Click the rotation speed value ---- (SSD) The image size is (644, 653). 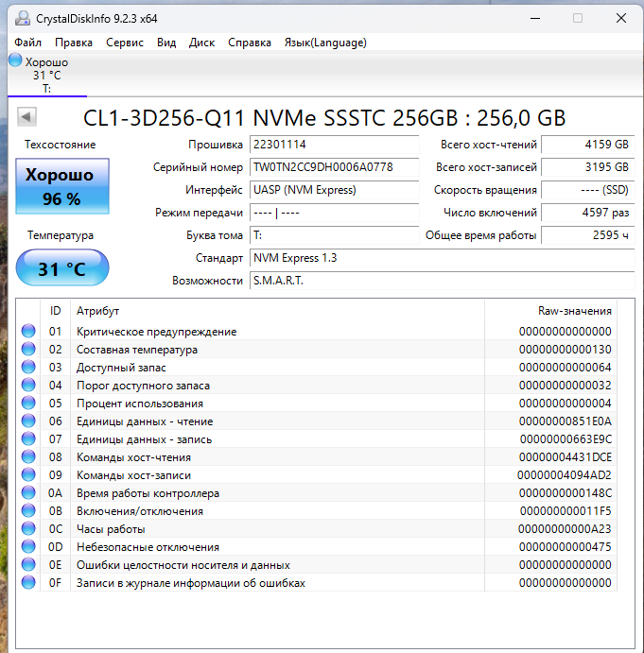tap(587, 190)
